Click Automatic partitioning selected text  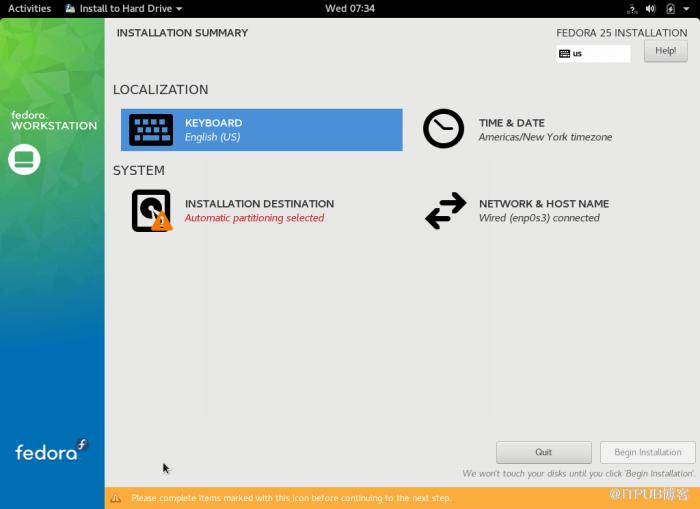254,218
